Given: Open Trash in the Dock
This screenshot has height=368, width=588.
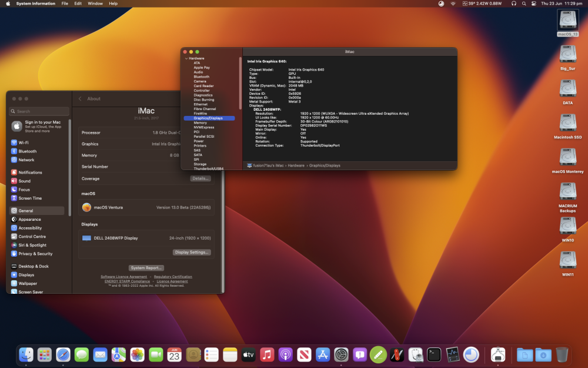Looking at the screenshot, I should 562,354.
